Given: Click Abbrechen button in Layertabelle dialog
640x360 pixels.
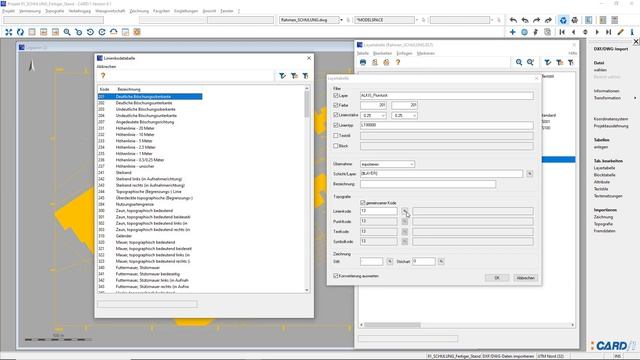Looking at the screenshot, I should pyautogui.click(x=525, y=278).
